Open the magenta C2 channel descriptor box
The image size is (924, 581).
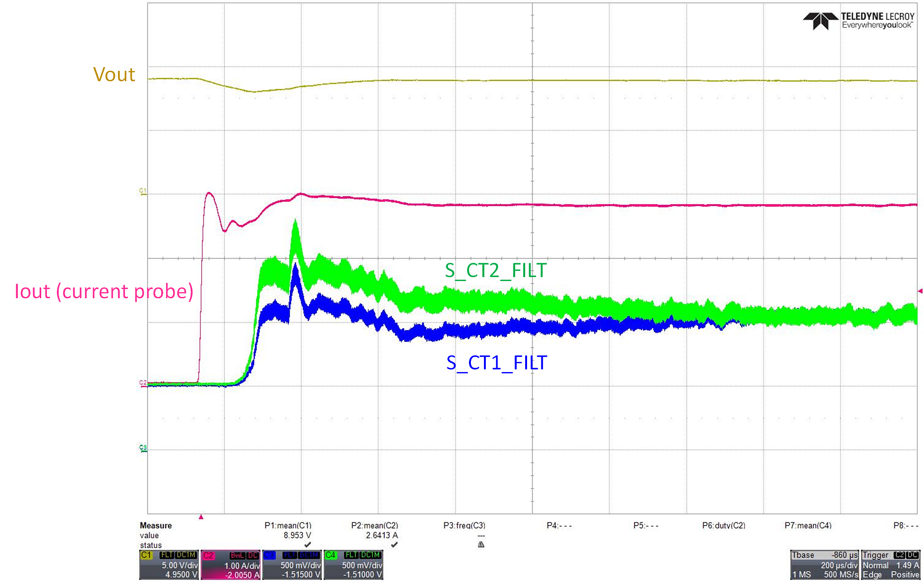(x=231, y=565)
